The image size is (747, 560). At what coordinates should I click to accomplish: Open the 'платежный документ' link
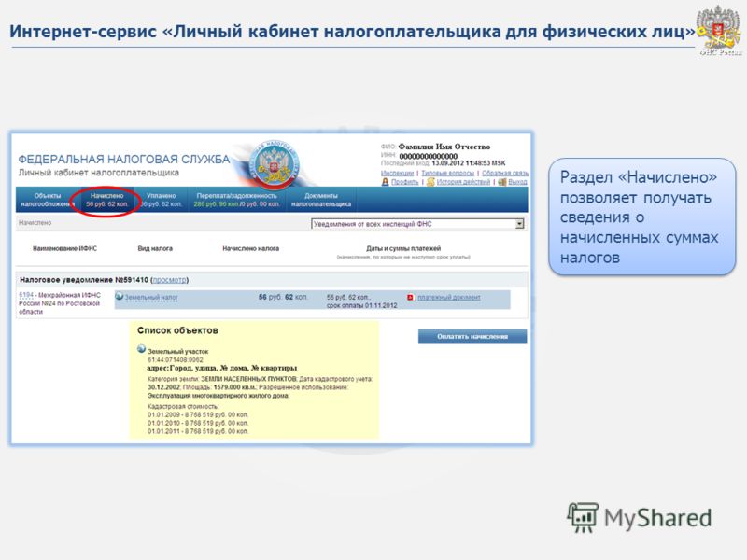point(449,297)
